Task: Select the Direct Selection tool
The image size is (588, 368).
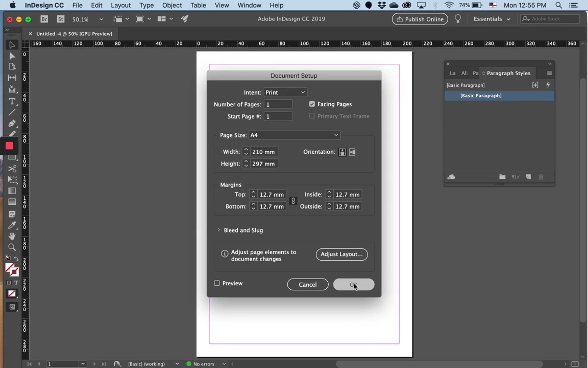Action: (12, 56)
